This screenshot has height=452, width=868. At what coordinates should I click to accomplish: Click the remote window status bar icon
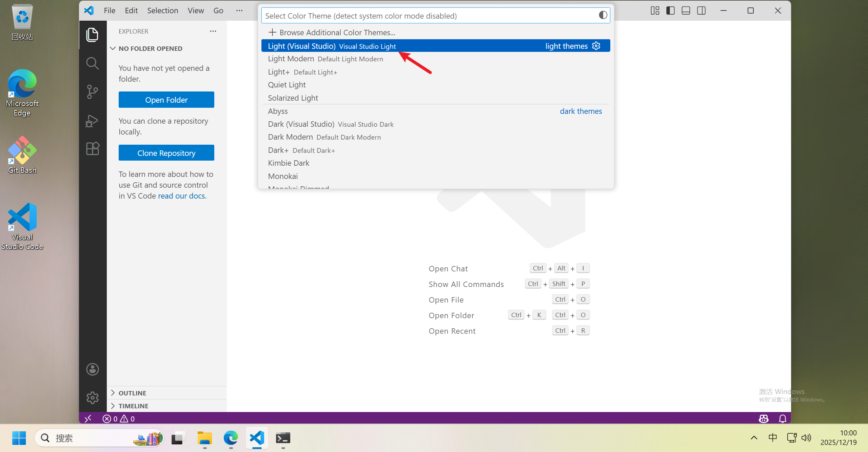click(x=88, y=419)
